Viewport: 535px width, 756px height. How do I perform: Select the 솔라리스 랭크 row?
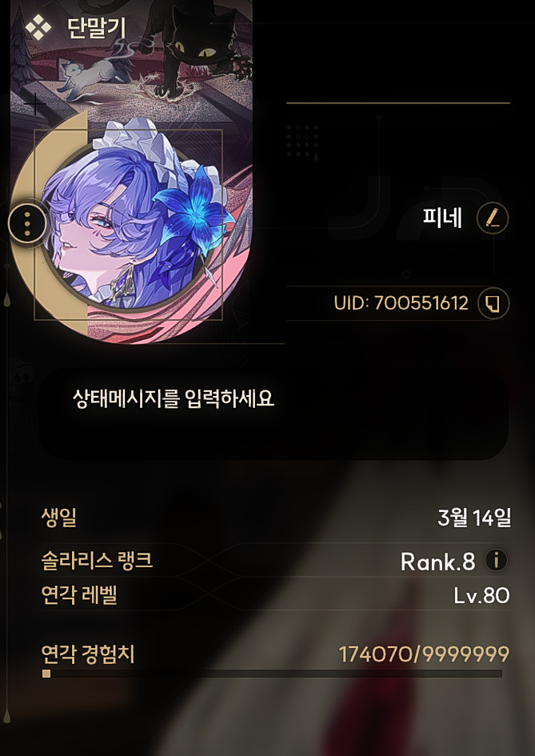(275, 561)
